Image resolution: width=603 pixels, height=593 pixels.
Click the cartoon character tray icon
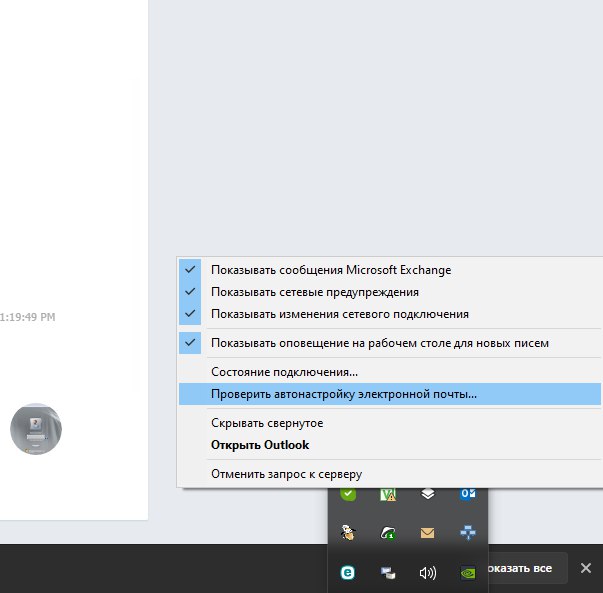click(x=348, y=533)
